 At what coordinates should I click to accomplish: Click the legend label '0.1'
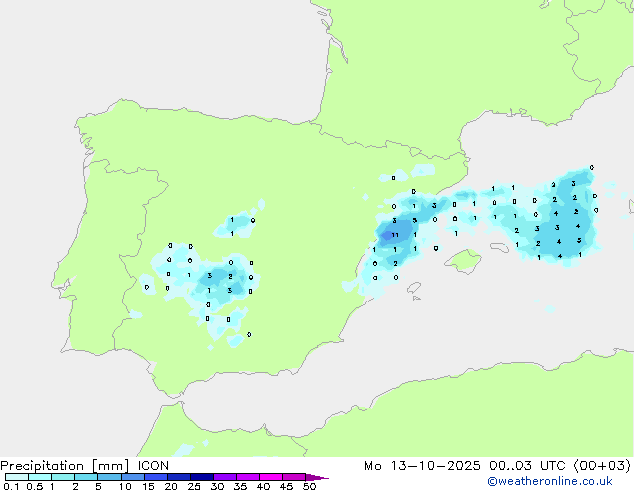pyautogui.click(x=11, y=486)
